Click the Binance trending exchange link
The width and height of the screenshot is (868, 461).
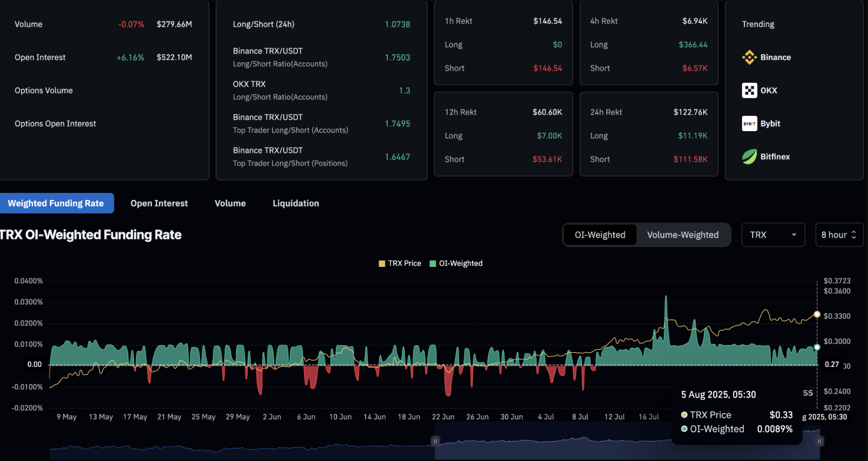click(775, 57)
